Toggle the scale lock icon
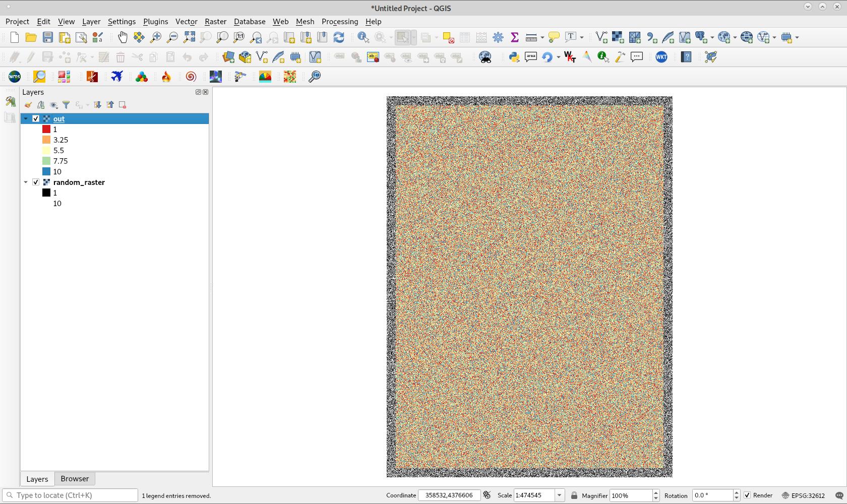This screenshot has width=847, height=504. (574, 495)
